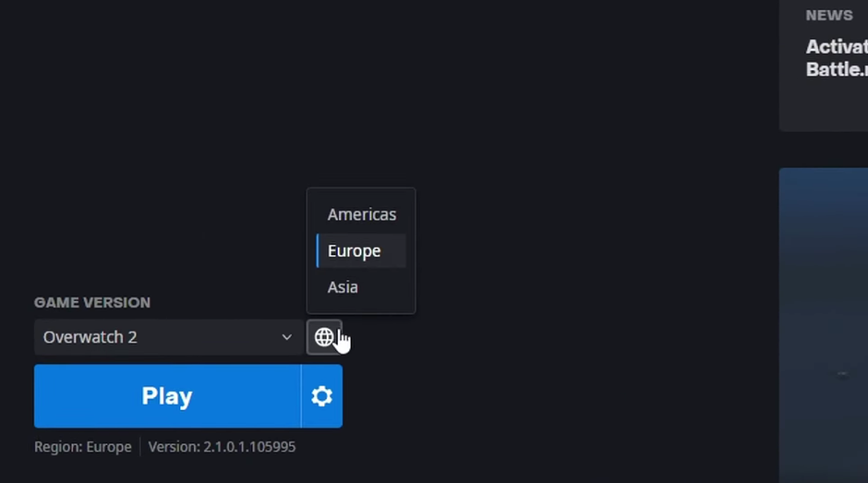Viewport: 868px width, 483px height.
Task: Click the Overwatch 2 text in selector
Action: click(x=90, y=337)
